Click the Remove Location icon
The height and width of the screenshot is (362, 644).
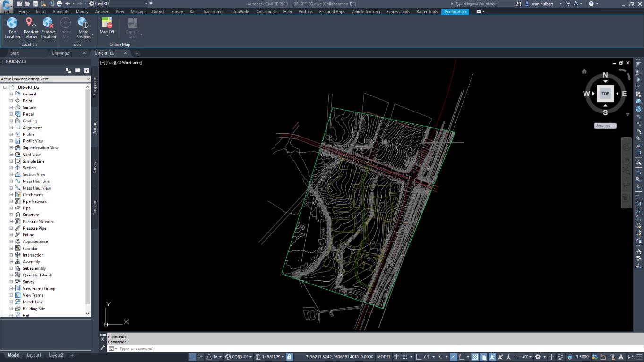[x=48, y=23]
